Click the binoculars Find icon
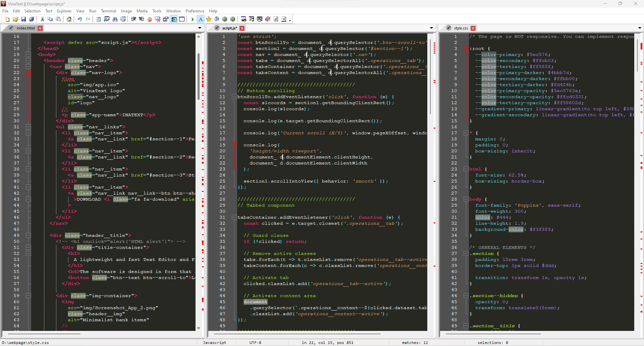The image size is (644, 346). click(x=115, y=19)
